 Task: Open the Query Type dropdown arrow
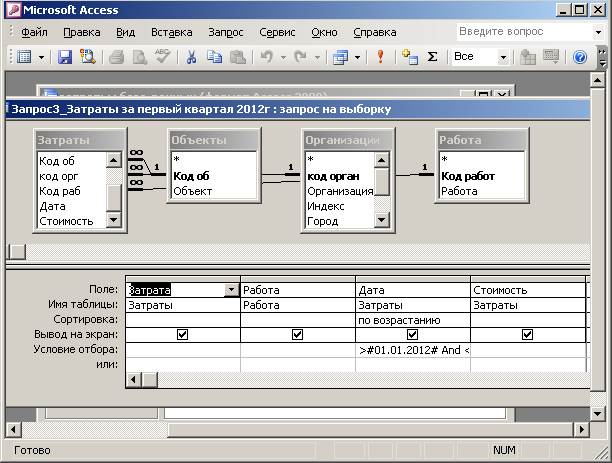pyautogui.click(x=358, y=57)
